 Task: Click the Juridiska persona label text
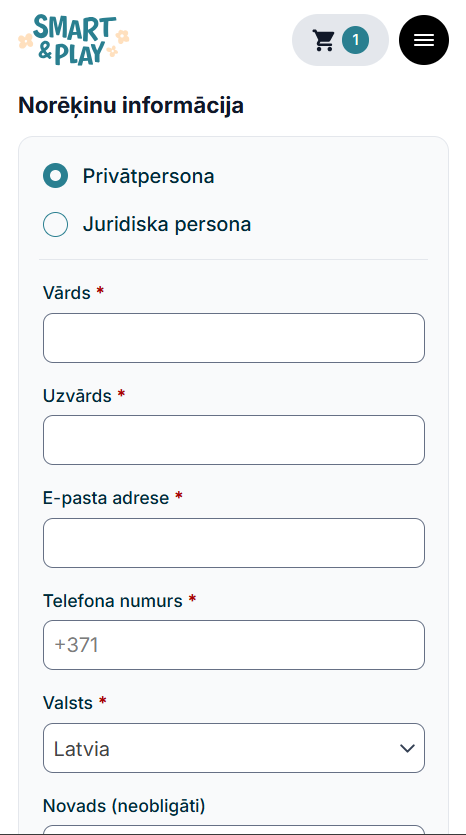click(x=167, y=224)
